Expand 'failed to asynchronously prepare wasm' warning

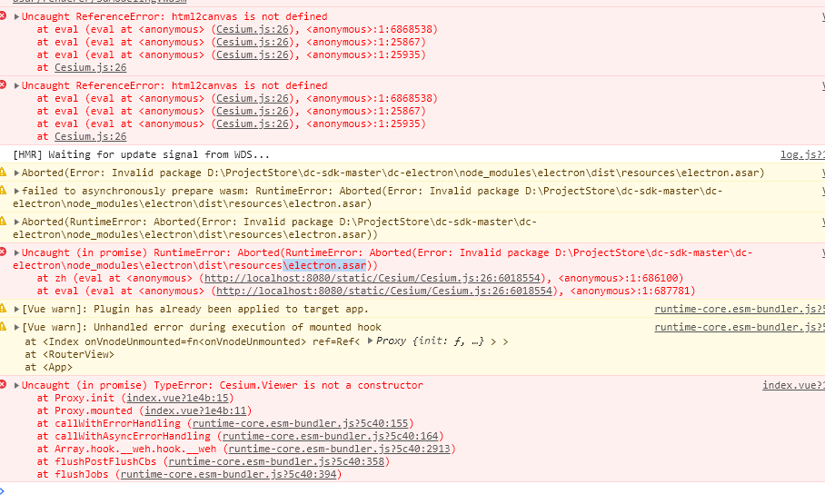pos(16,191)
